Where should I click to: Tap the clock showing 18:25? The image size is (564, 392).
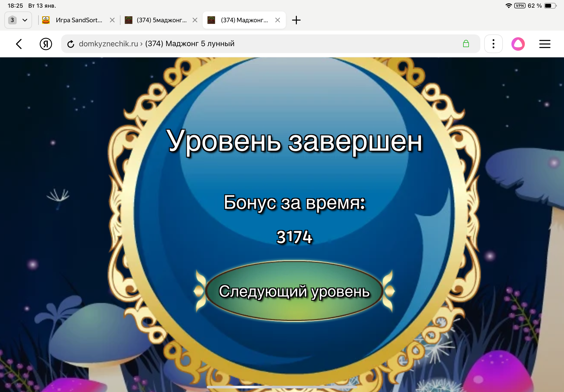click(15, 5)
